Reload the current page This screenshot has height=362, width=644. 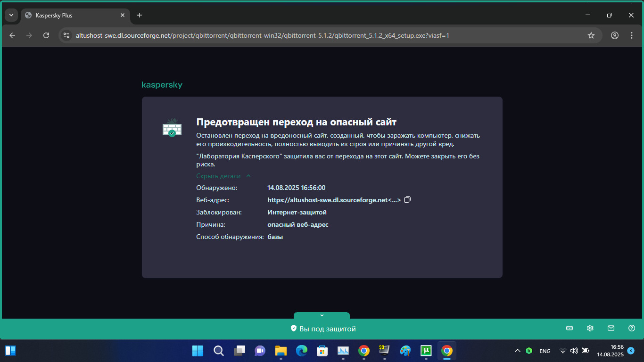46,35
